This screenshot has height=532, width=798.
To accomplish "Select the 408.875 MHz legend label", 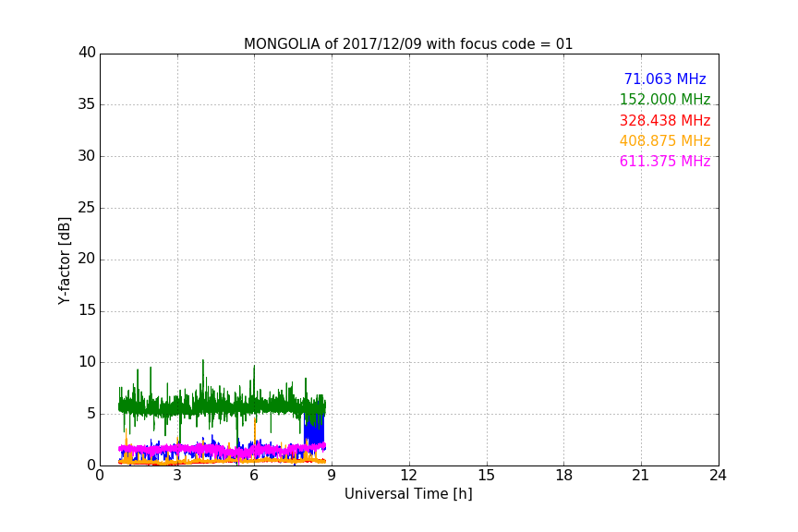I will pyautogui.click(x=665, y=141).
